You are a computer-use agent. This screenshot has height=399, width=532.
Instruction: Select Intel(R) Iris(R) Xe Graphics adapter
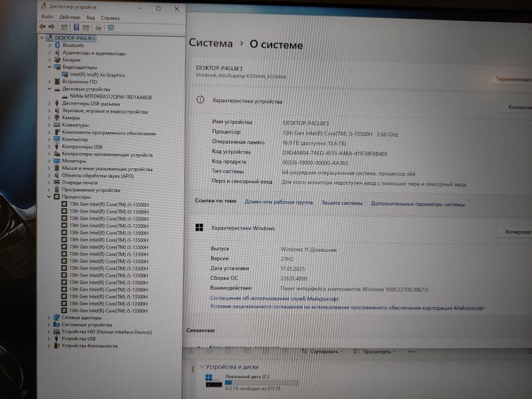pos(97,75)
